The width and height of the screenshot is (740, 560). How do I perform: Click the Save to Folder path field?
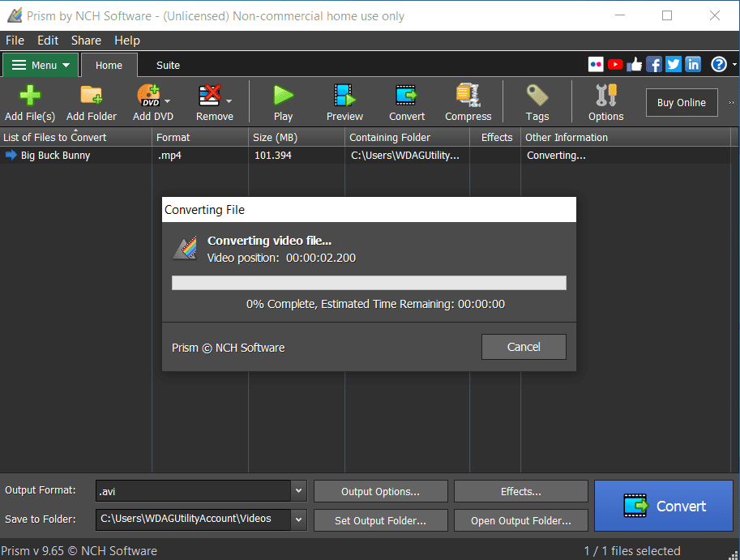[193, 519]
